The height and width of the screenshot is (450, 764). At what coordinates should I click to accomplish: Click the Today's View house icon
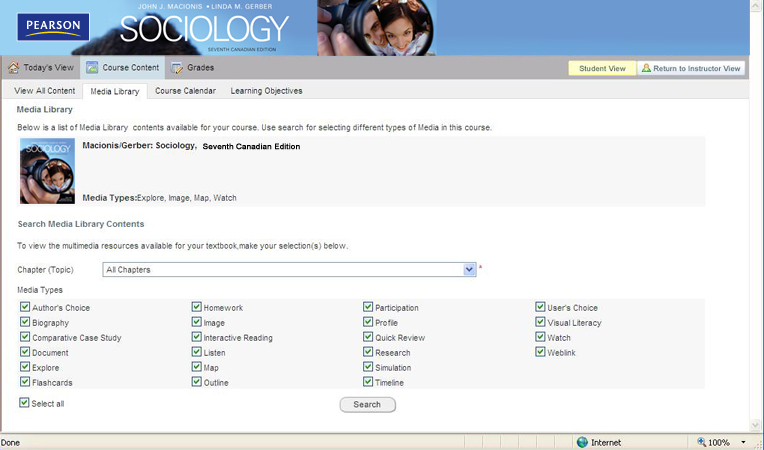(x=14, y=68)
